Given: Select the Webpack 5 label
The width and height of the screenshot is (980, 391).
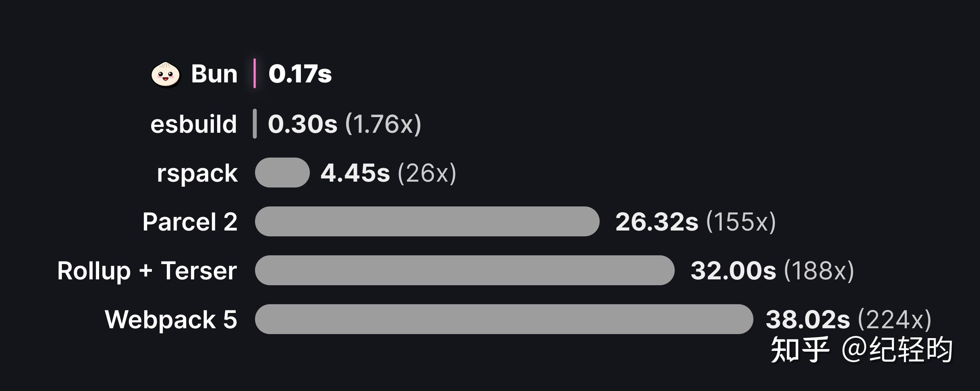Looking at the screenshot, I should tap(171, 319).
